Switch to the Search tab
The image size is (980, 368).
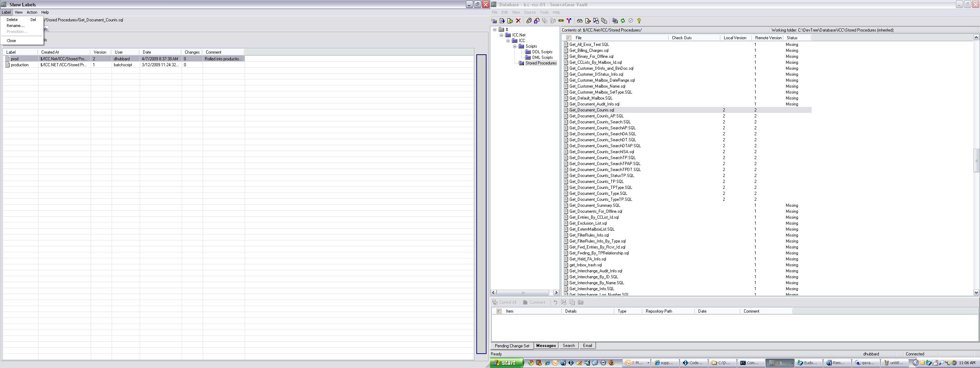[569, 346]
